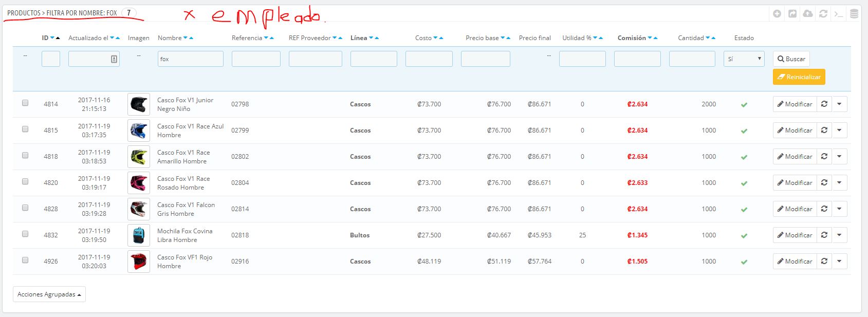Click product name Casco Fox V1 Falcon Gris
Screen dimensions: 868x317
click(186, 209)
